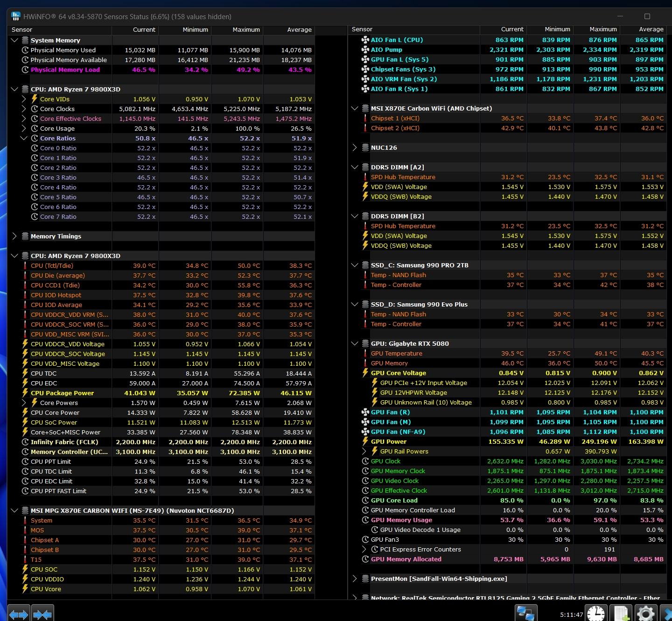Expand the Core VIDs row
Viewport: 672px width, 621px height.
(24, 99)
